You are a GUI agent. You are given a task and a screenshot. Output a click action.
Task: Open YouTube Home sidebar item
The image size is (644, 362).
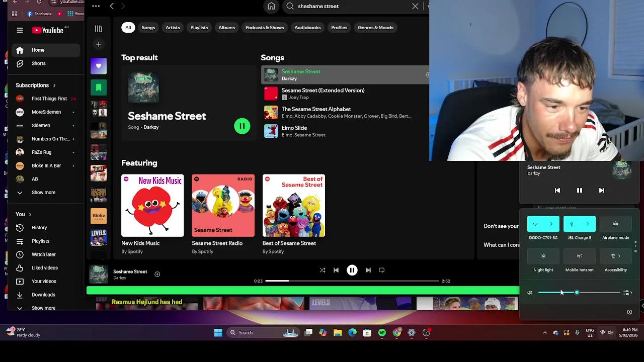tap(46, 50)
